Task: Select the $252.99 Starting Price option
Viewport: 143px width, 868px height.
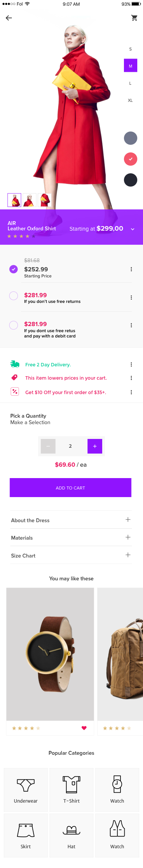Action: pos(13,269)
